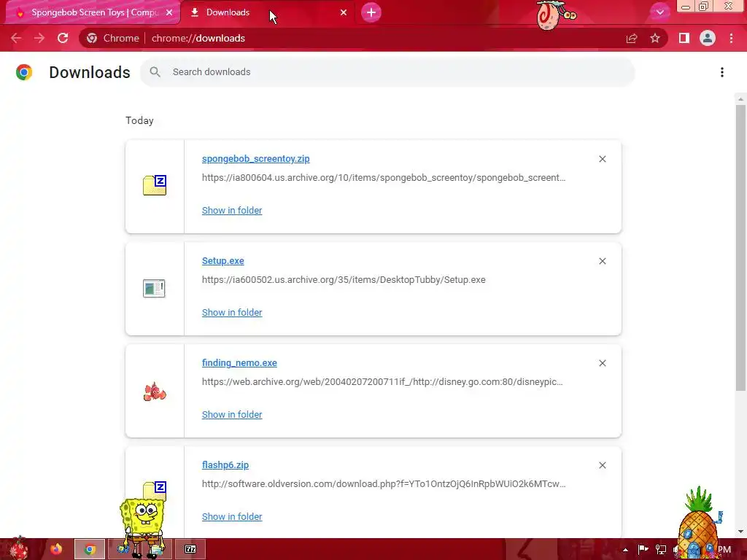Expand the tab search dropdown arrow
The image size is (747, 560).
click(x=659, y=12)
